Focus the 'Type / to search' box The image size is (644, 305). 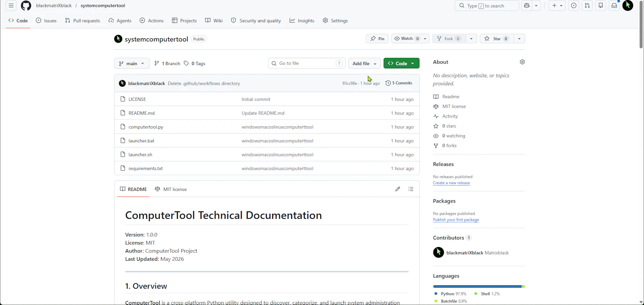[487, 6]
